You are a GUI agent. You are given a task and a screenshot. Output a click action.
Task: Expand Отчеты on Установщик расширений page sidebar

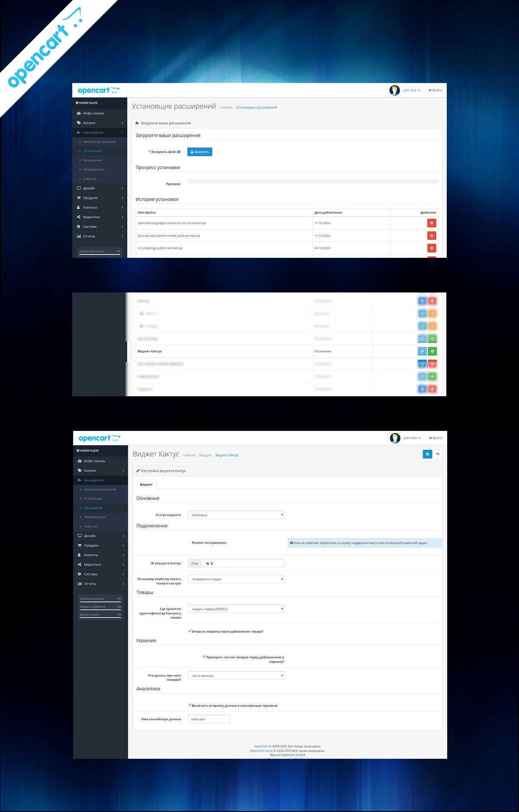coord(100,236)
